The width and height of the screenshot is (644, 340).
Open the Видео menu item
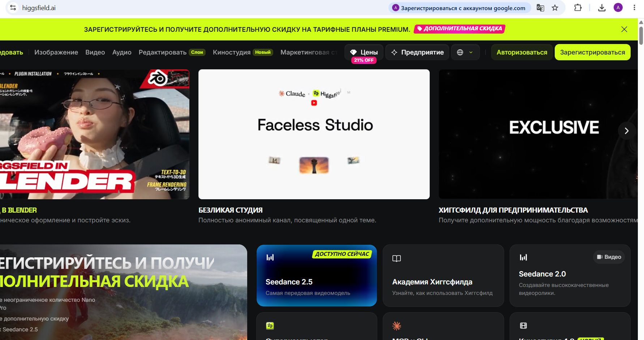95,52
